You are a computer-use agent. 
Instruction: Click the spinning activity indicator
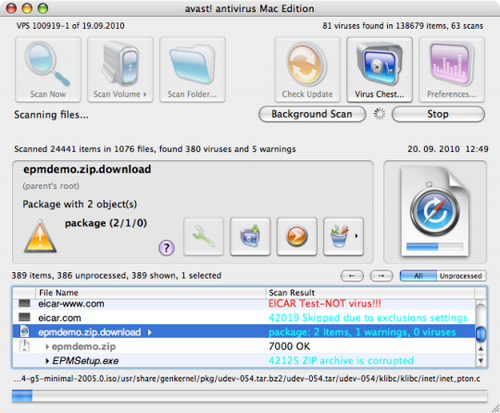(x=379, y=114)
